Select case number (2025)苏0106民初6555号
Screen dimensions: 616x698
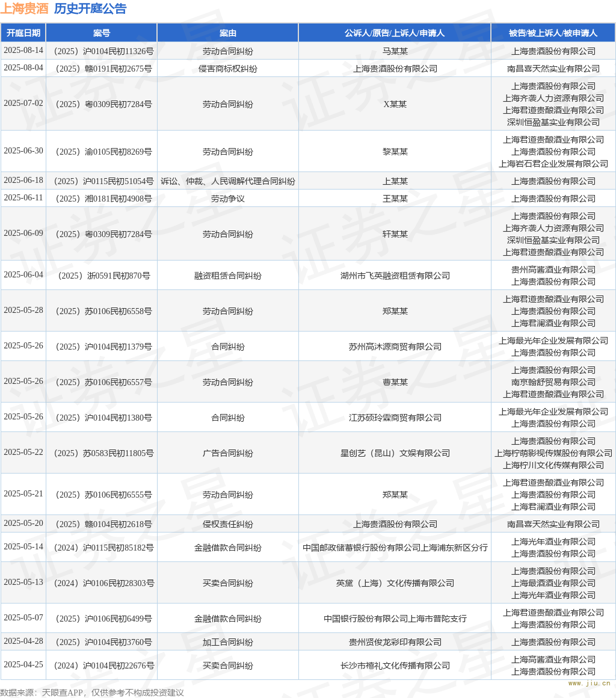pyautogui.click(x=103, y=495)
